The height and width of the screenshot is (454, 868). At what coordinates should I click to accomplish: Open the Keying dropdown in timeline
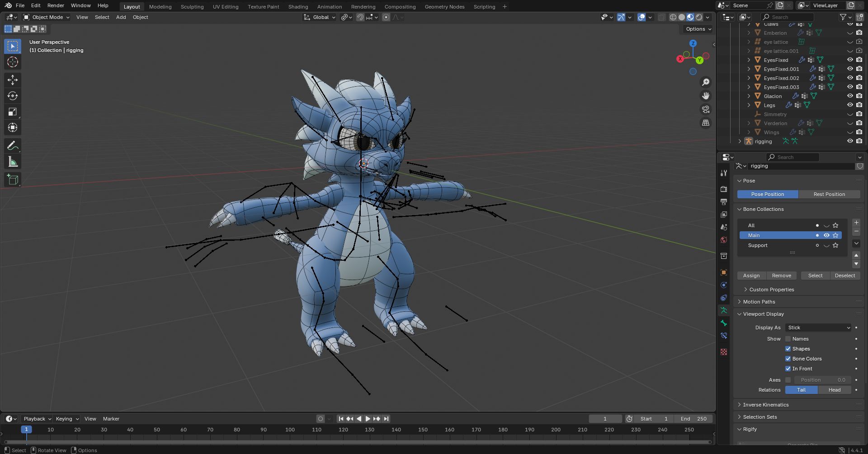tap(67, 419)
